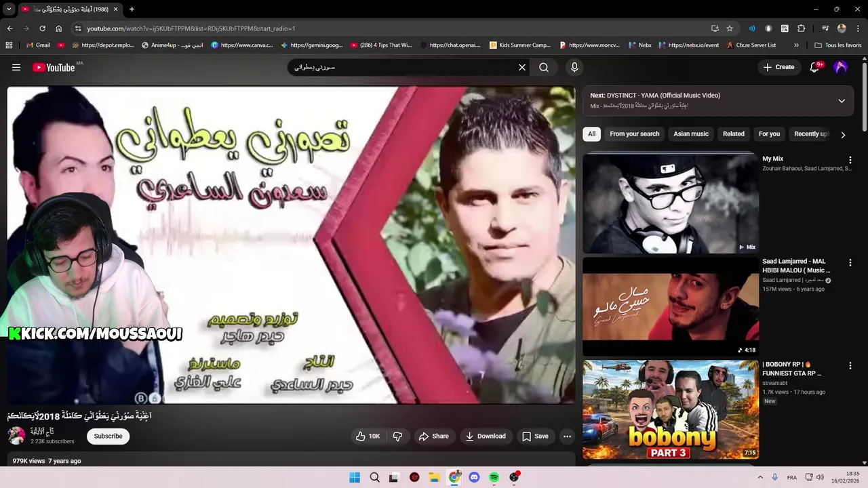Click the search magnifier button
Image resolution: width=868 pixels, height=488 pixels.
tap(544, 67)
